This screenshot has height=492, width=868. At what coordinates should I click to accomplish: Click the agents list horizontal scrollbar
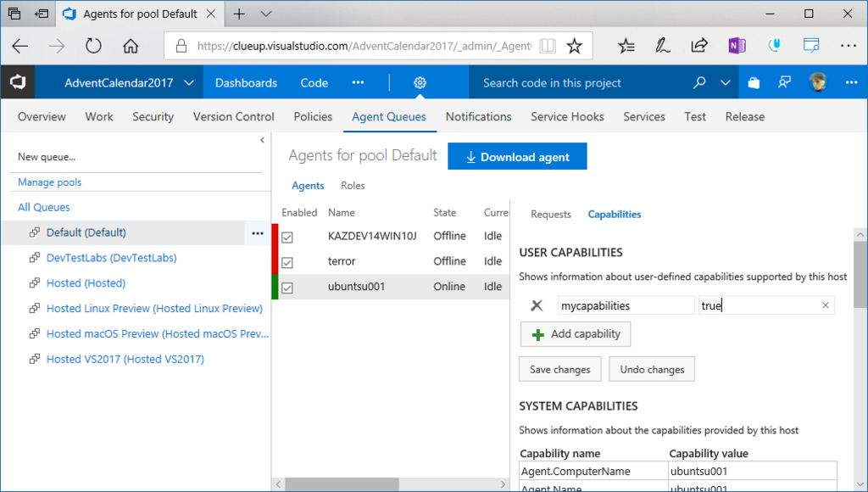pyautogui.click(x=342, y=484)
